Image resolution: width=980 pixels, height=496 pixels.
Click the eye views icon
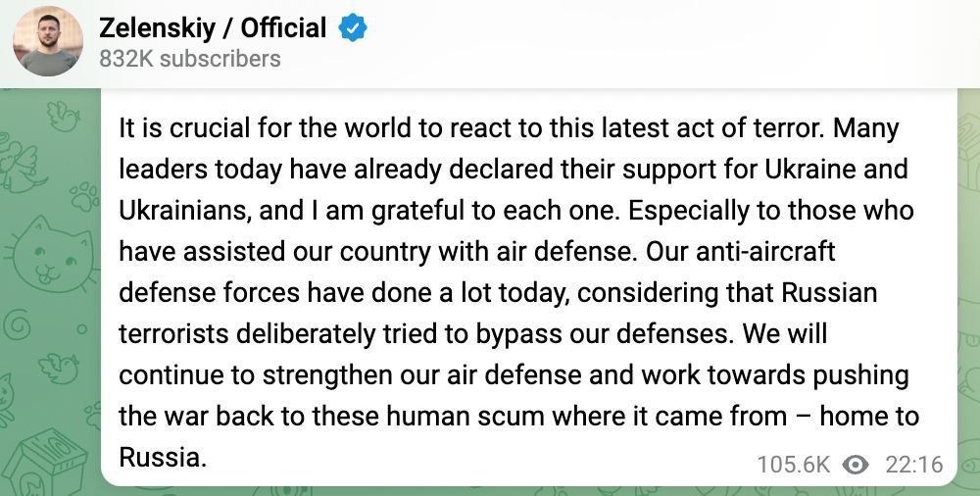tap(856, 465)
